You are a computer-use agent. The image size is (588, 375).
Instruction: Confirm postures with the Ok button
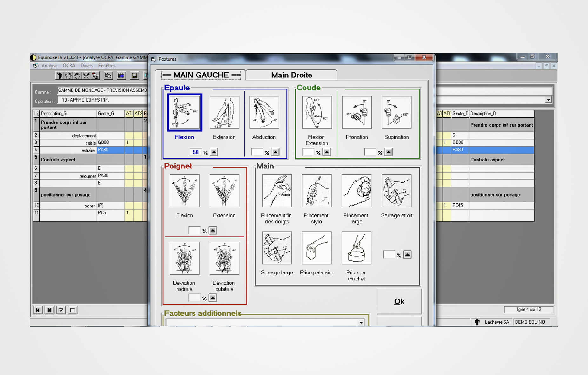pos(399,301)
